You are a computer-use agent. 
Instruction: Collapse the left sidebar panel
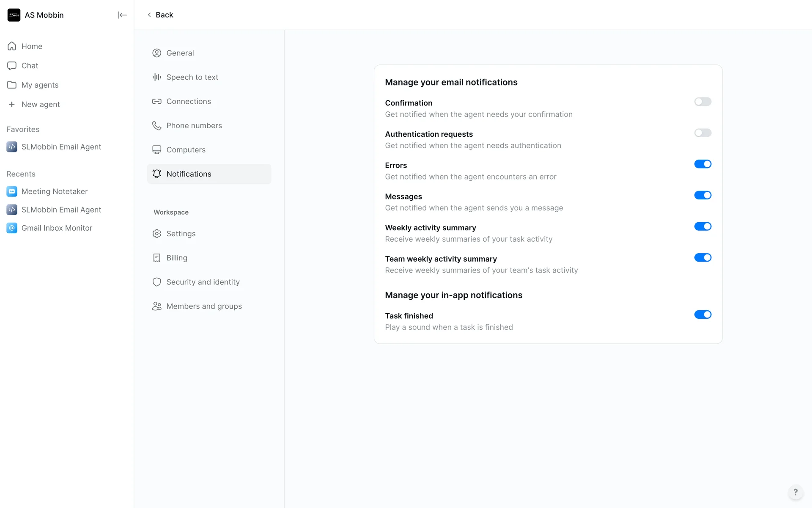(122, 15)
